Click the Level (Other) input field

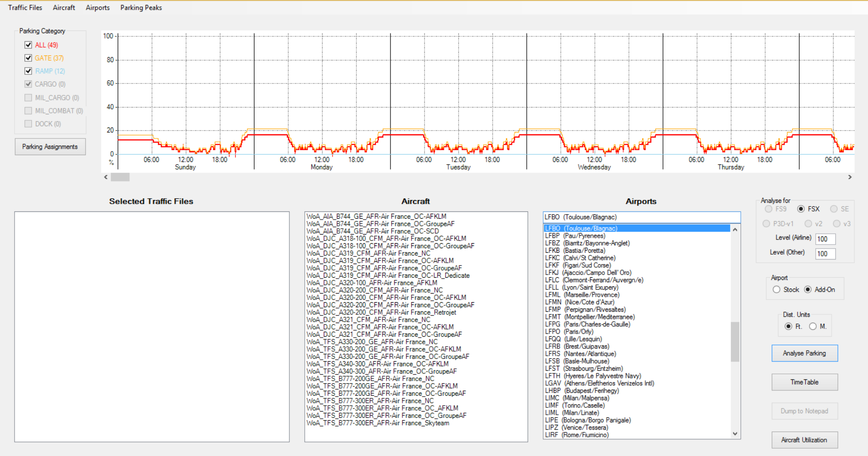[825, 254]
